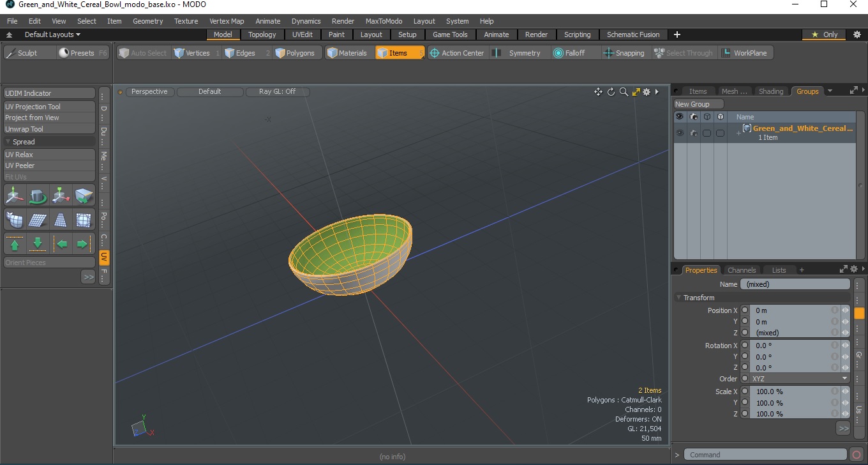Click the Scale X stepper arrows

845,392
